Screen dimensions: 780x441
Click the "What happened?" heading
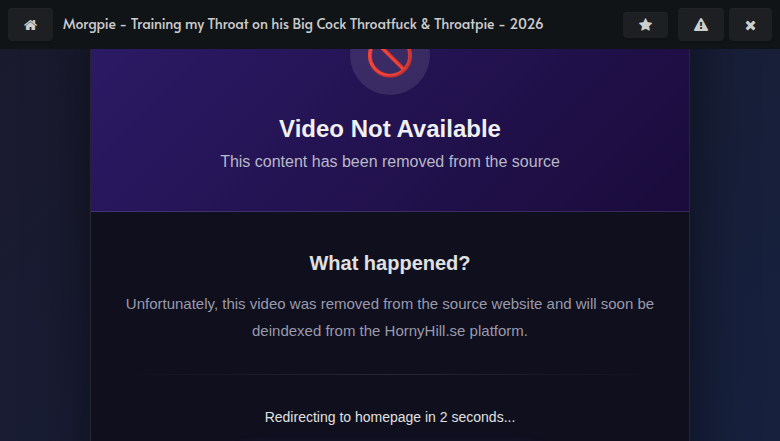coord(390,263)
